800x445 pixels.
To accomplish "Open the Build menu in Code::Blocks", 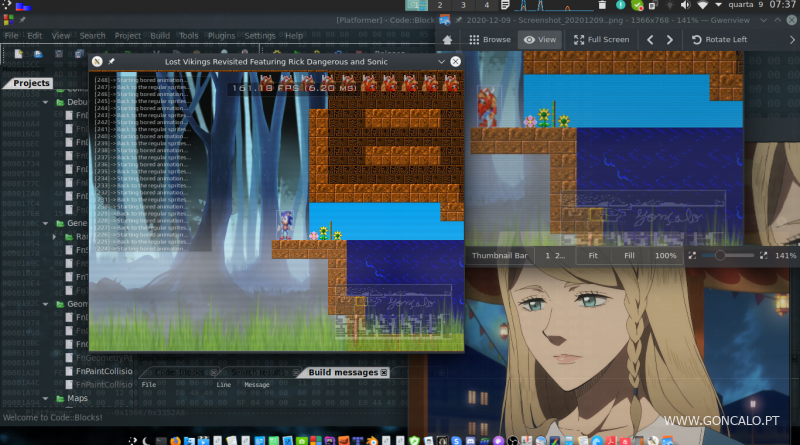I will [x=160, y=36].
